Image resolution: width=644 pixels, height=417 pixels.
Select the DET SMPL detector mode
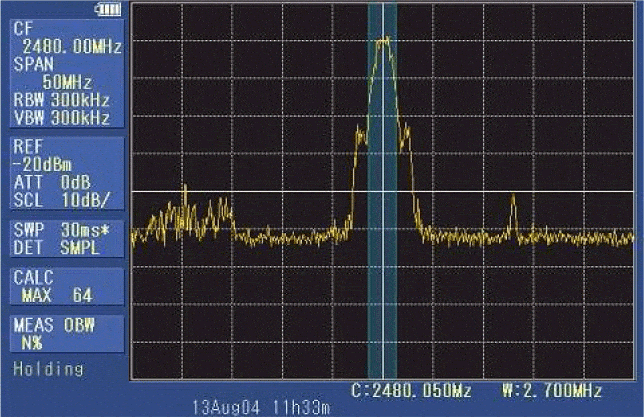pos(57,248)
